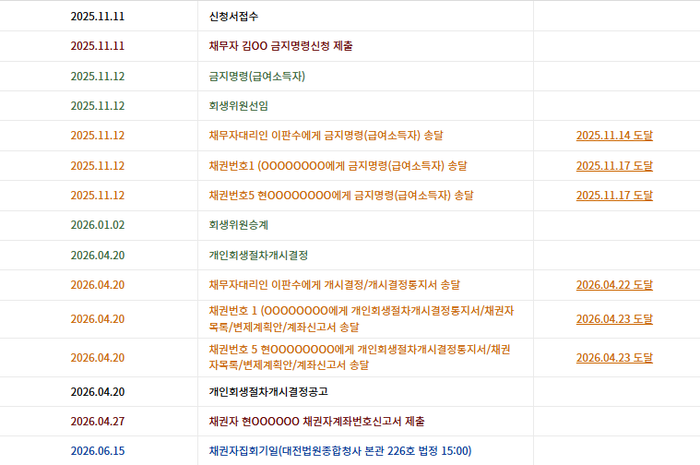The image size is (700, 465).
Task: Select 채권번호5 현OOOOOOOO 금지명령 송달 entry
Action: (x=341, y=195)
